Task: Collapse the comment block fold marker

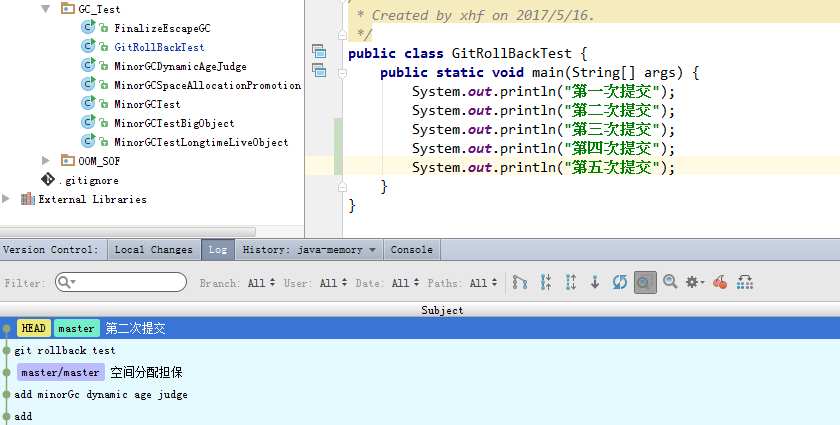Action: 343,35
